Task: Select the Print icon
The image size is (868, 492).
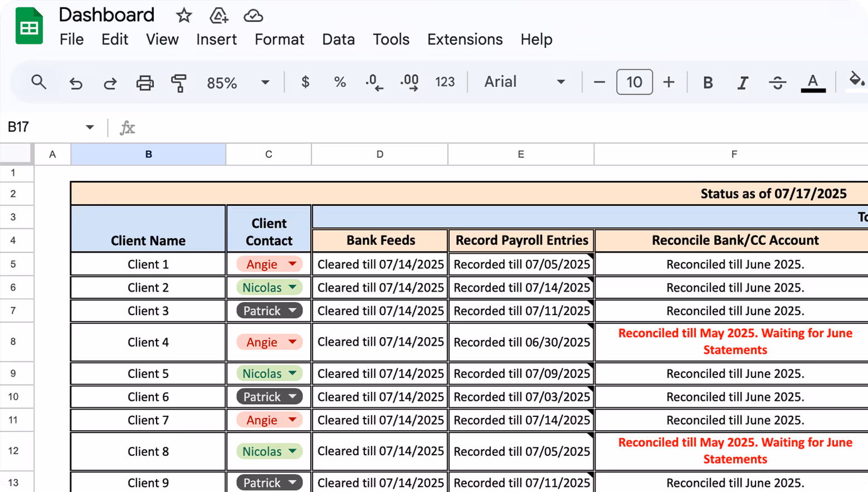Action: [x=145, y=82]
